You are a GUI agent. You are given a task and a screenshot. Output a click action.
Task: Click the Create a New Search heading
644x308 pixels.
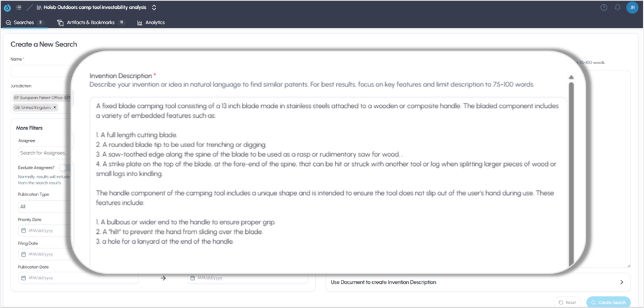click(x=44, y=44)
